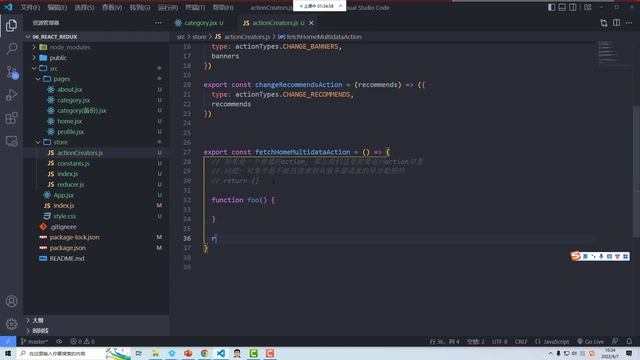Open the notifications bell icon
Viewport: 640px width, 360px height.
tap(629, 341)
